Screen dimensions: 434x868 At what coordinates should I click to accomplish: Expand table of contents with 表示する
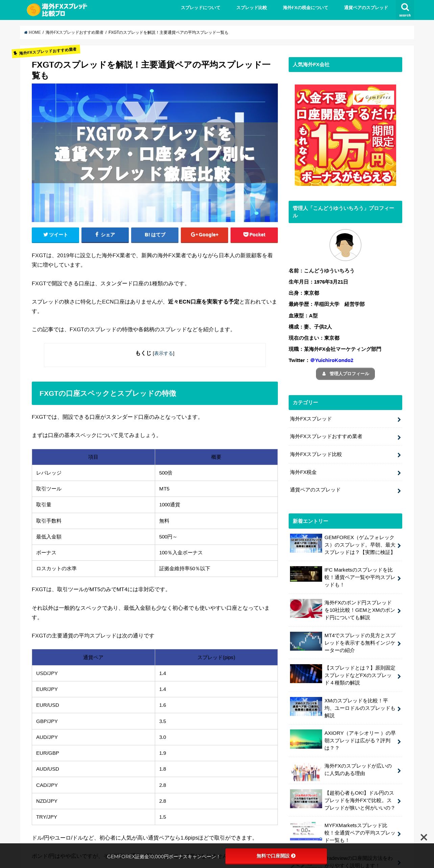point(164,354)
